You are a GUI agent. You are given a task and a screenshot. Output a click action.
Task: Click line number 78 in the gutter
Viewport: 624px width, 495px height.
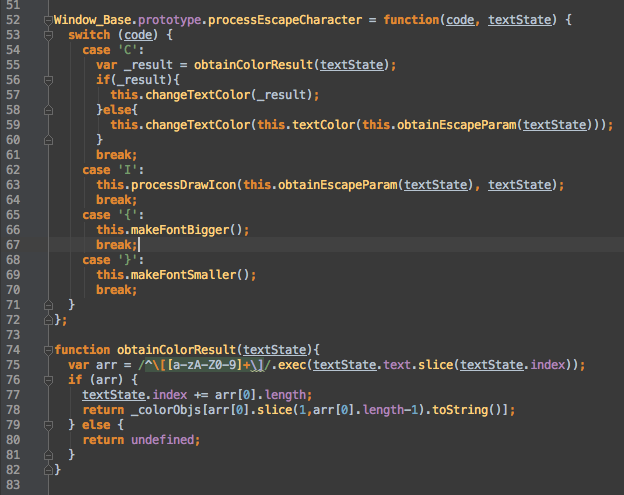pos(13,410)
